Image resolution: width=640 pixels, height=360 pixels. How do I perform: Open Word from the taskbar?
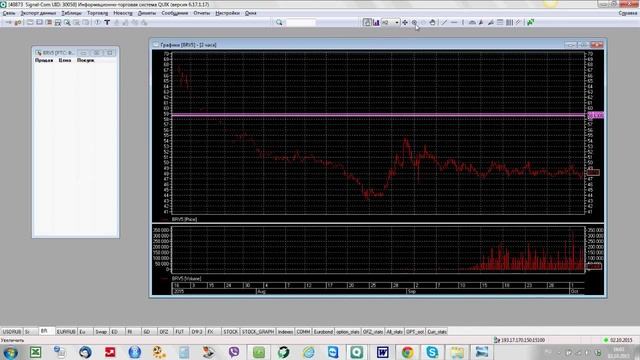[382, 352]
